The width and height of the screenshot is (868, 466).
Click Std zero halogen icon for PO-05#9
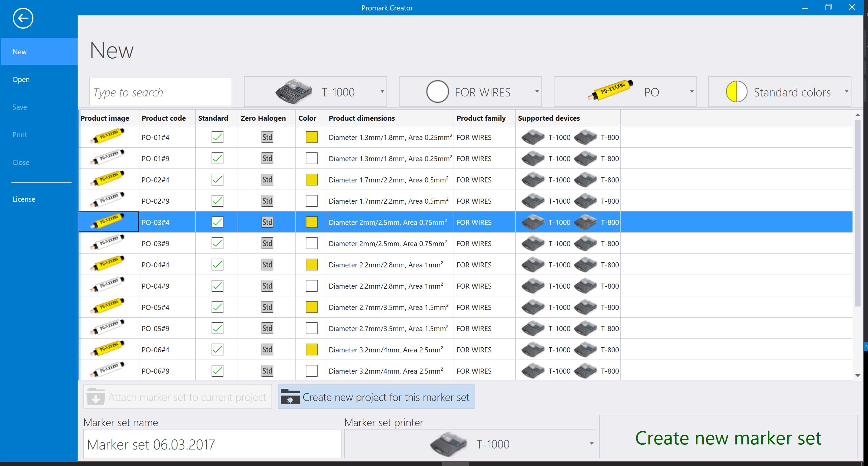(x=267, y=328)
